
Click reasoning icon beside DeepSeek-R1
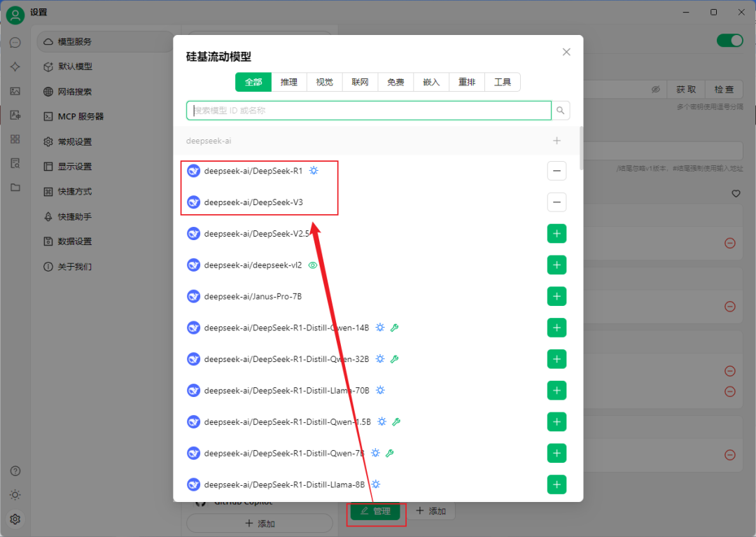pyautogui.click(x=314, y=171)
